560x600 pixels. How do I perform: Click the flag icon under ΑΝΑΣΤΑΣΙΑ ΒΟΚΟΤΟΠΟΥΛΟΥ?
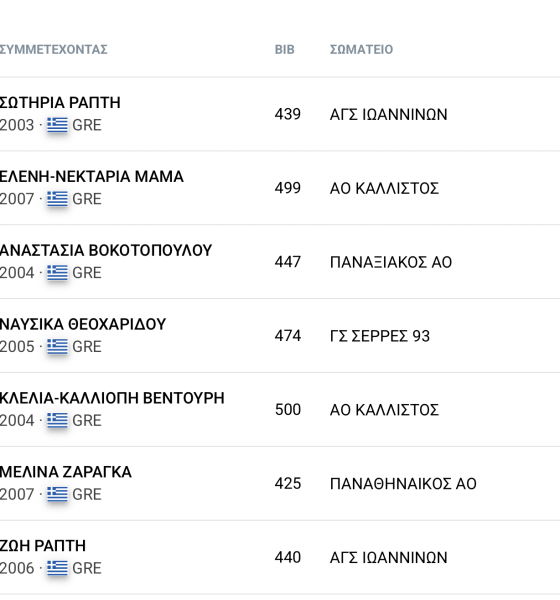click(x=57, y=273)
